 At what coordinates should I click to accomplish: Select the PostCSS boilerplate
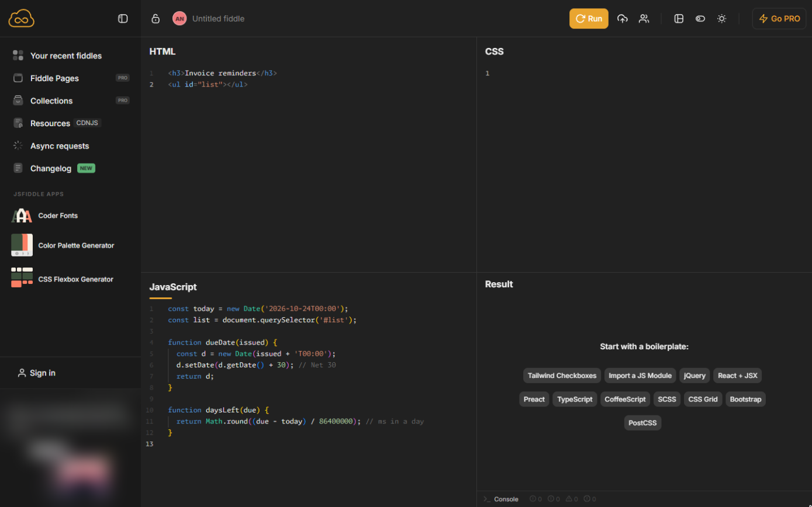pyautogui.click(x=642, y=423)
